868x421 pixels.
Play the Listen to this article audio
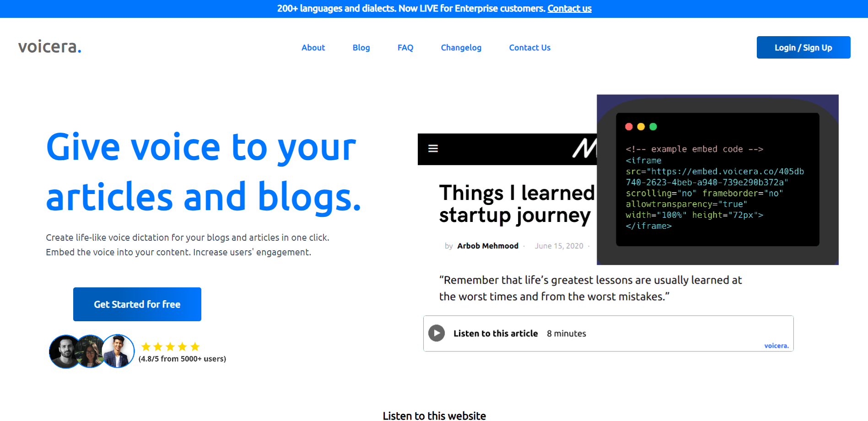pyautogui.click(x=437, y=333)
